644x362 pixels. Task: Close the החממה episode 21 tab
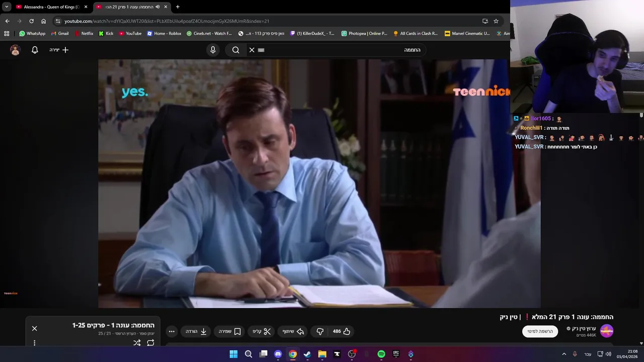(x=166, y=7)
